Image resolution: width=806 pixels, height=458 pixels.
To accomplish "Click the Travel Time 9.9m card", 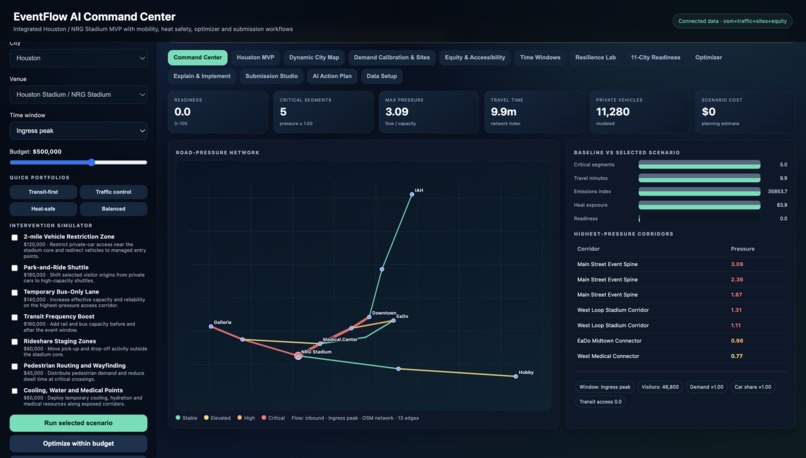I will pyautogui.click(x=534, y=112).
